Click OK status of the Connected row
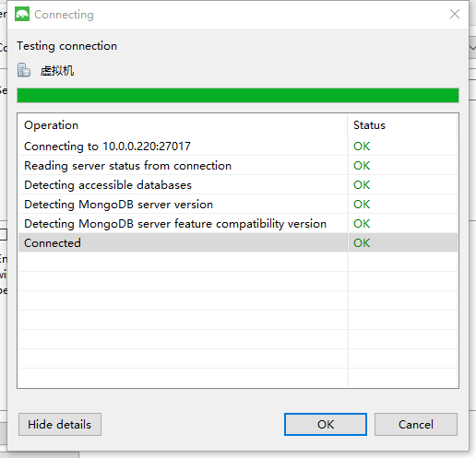 (x=362, y=243)
